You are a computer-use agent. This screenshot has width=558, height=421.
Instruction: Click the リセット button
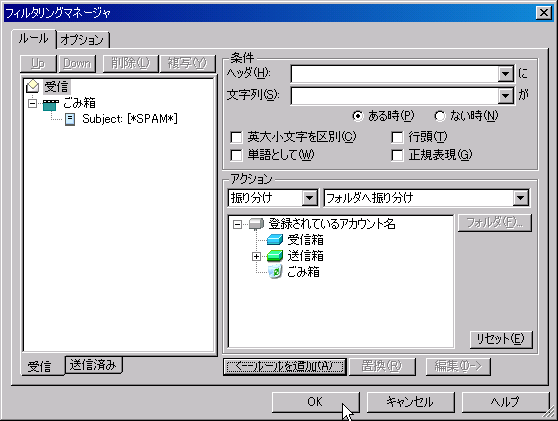coord(501,339)
